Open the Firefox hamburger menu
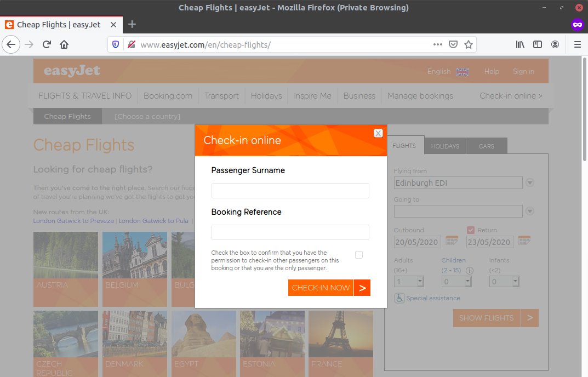Viewport: 588px width, 377px height. pyautogui.click(x=578, y=44)
